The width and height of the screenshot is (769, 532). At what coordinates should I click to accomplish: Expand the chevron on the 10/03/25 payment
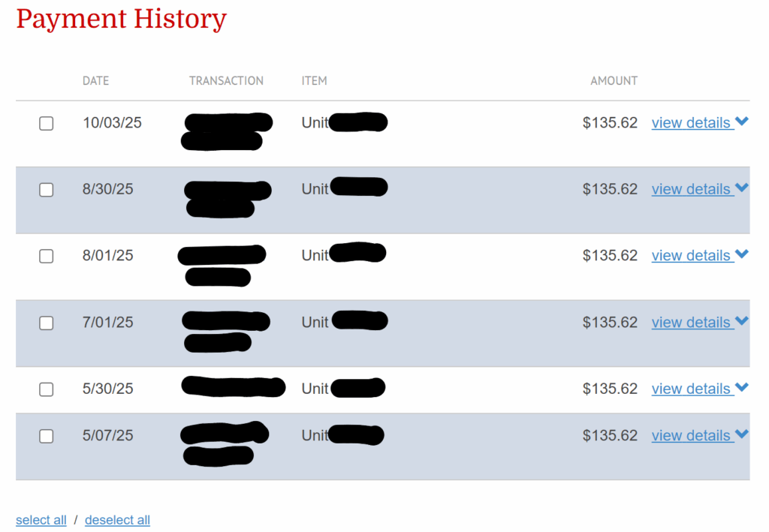742,122
